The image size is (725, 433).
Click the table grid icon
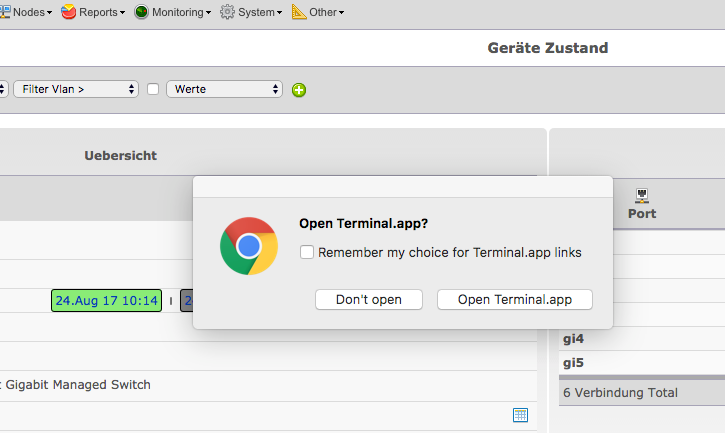click(x=520, y=415)
